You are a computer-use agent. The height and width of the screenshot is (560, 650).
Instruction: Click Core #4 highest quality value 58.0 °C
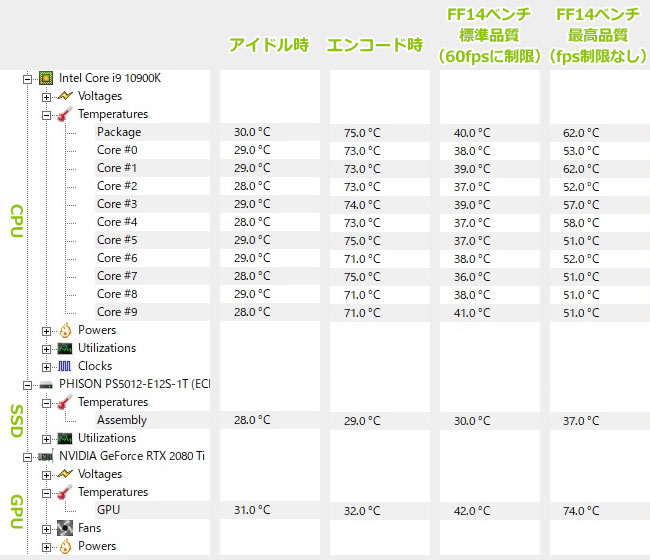(x=581, y=223)
